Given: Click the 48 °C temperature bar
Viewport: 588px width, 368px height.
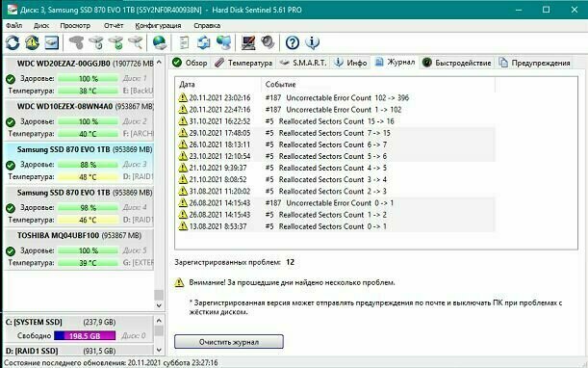Looking at the screenshot, I should point(88,177).
